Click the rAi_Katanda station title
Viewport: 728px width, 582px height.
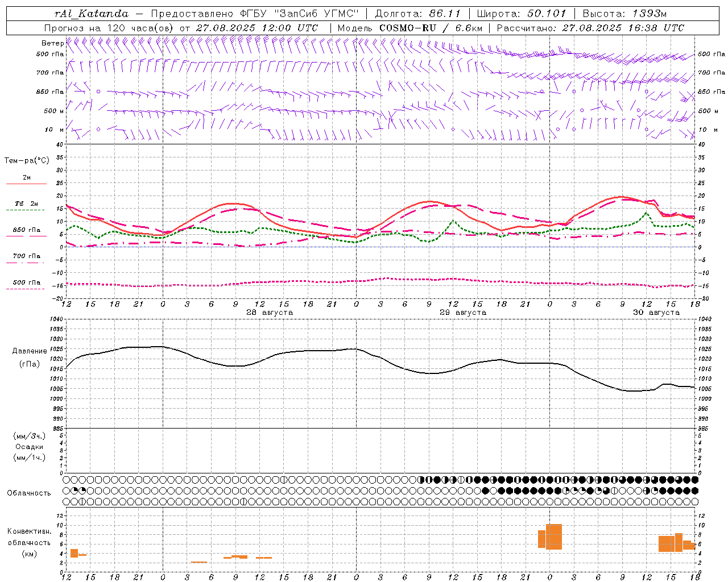click(91, 14)
